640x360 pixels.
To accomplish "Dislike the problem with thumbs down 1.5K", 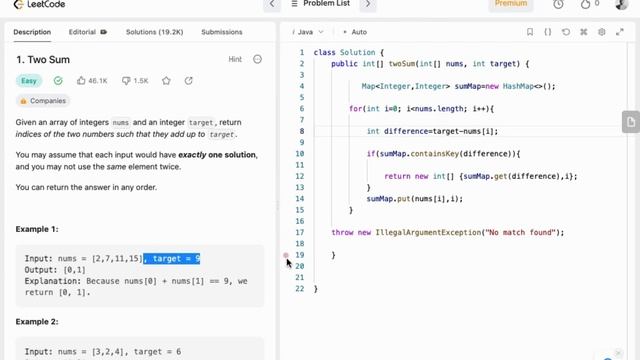I will point(135,81).
